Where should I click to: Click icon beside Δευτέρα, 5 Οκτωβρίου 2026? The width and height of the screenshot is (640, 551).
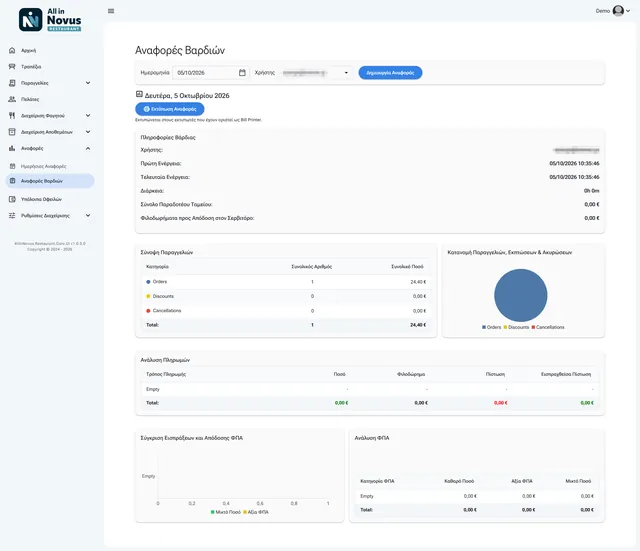pos(139,94)
